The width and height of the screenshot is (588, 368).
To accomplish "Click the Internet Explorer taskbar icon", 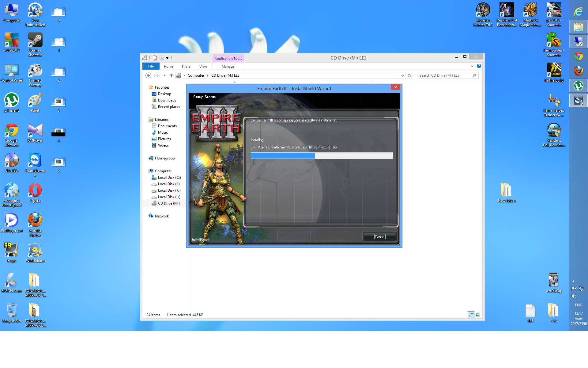I will click(578, 12).
